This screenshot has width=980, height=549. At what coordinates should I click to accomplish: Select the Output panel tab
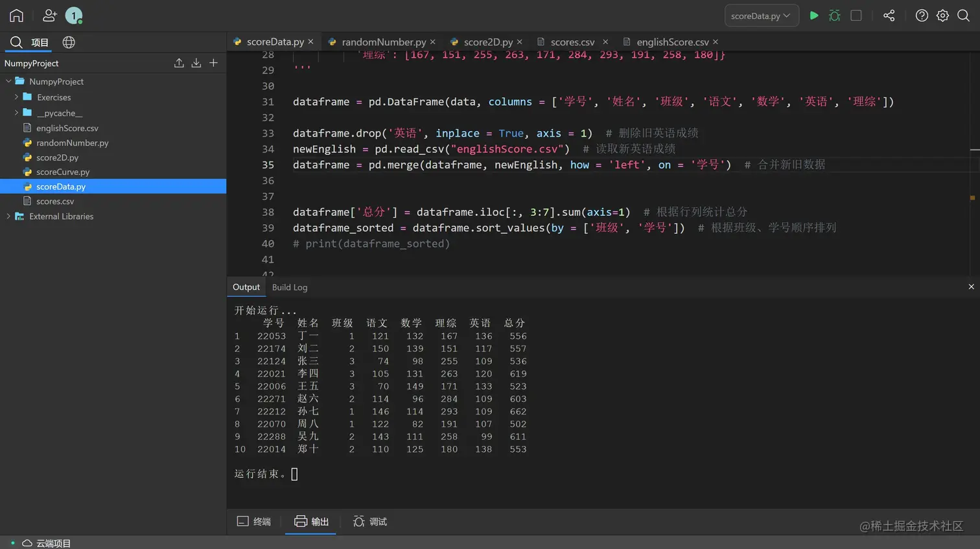[x=246, y=287]
